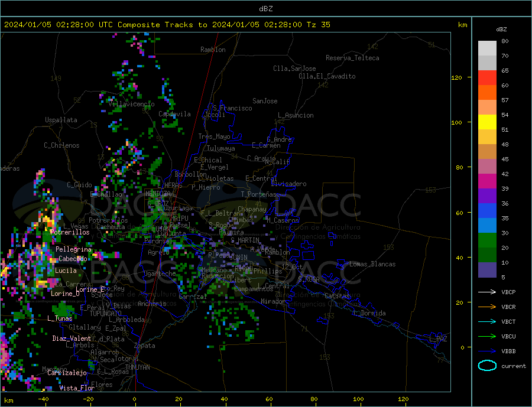This screenshot has height=407, width=532.
Task: Click the Villavicencio label on map
Action: point(131,104)
